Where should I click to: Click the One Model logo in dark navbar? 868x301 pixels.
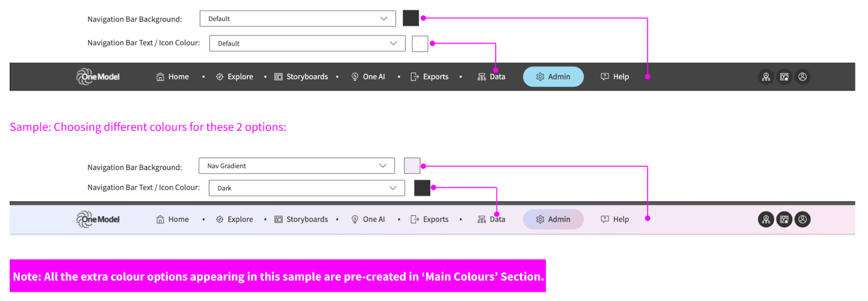pyautogui.click(x=98, y=77)
